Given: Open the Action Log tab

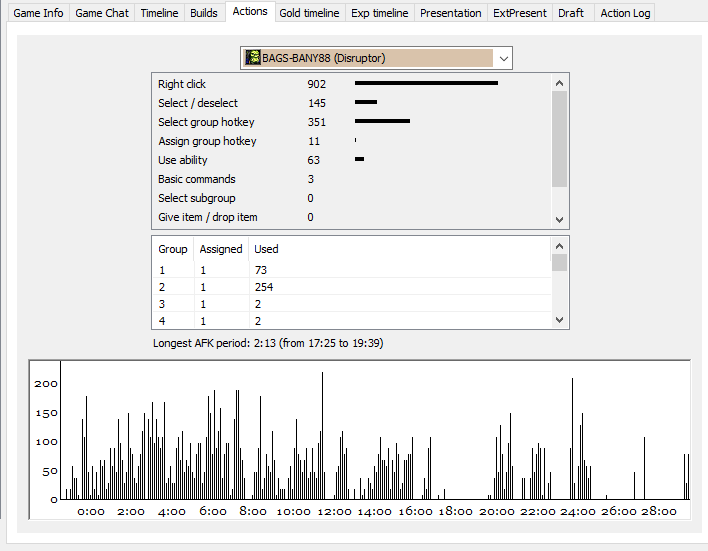Looking at the screenshot, I should click(x=625, y=13).
